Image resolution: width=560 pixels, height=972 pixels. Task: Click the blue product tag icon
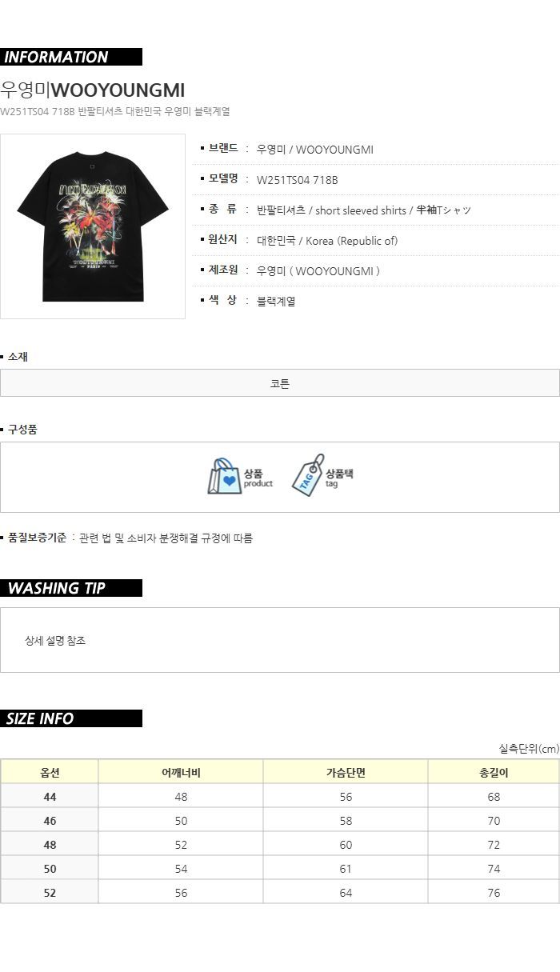point(308,475)
